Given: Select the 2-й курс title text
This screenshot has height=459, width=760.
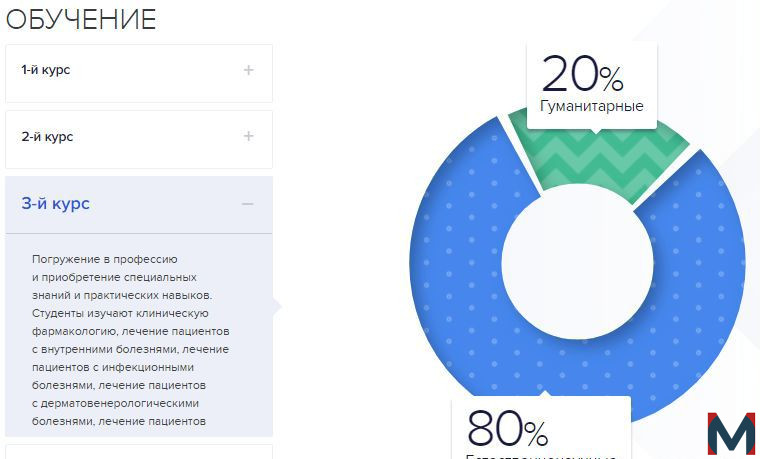Looking at the screenshot, I should (47, 137).
